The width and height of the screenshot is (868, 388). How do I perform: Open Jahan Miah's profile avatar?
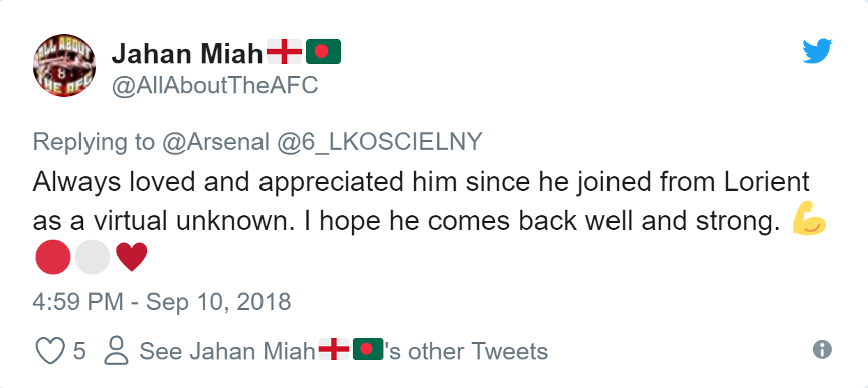click(x=64, y=65)
